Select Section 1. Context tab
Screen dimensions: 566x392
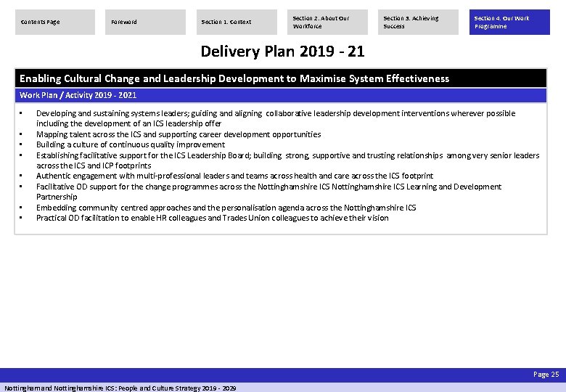[237, 22]
